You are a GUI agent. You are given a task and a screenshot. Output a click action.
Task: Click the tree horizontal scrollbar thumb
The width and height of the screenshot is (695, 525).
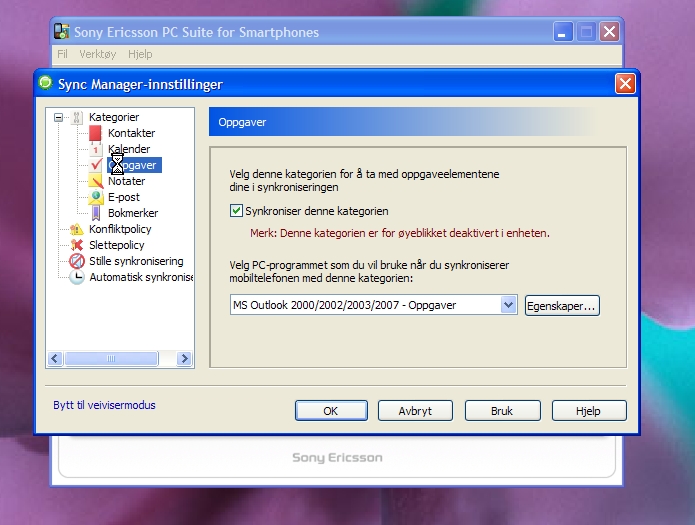(x=111, y=358)
